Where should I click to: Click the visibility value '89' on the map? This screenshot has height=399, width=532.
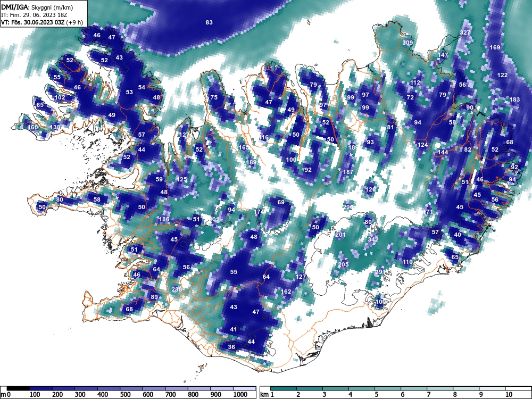[x=154, y=297]
